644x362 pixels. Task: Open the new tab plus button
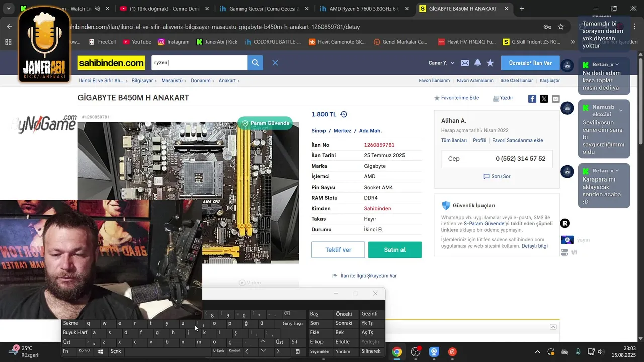(522, 9)
